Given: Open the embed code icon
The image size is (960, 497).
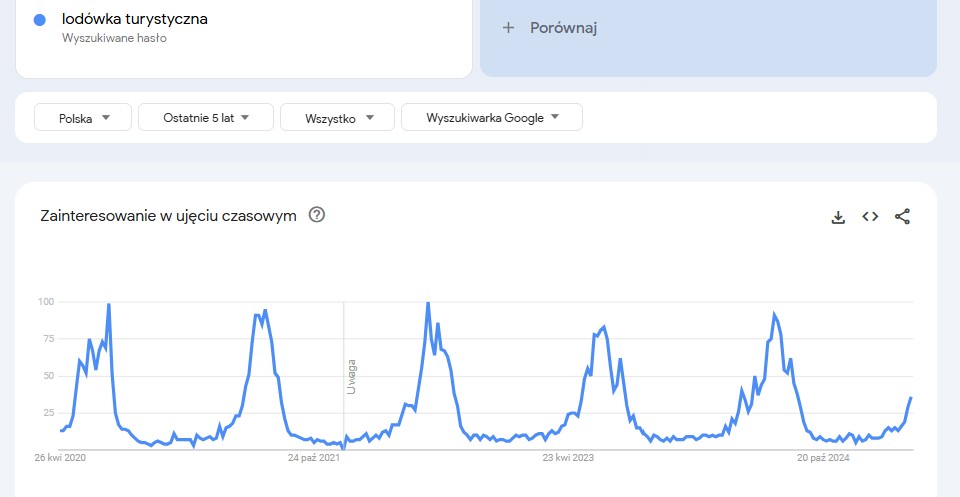Looking at the screenshot, I should coord(870,216).
